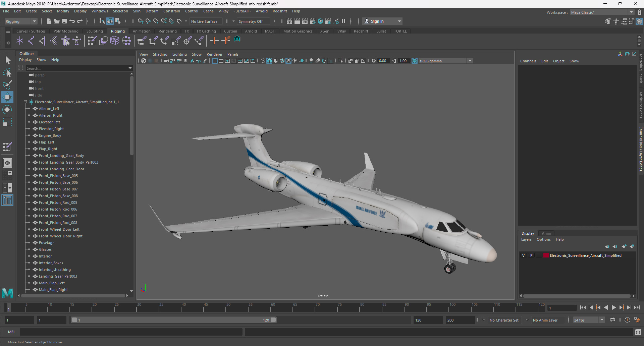Switch to the Poly Modeling shelf tab
The width and height of the screenshot is (644, 346).
(66, 31)
